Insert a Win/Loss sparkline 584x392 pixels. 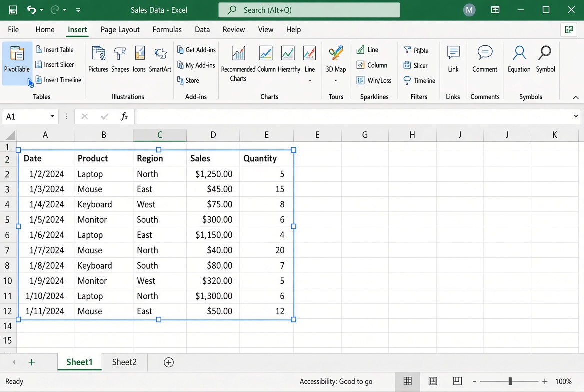click(374, 80)
